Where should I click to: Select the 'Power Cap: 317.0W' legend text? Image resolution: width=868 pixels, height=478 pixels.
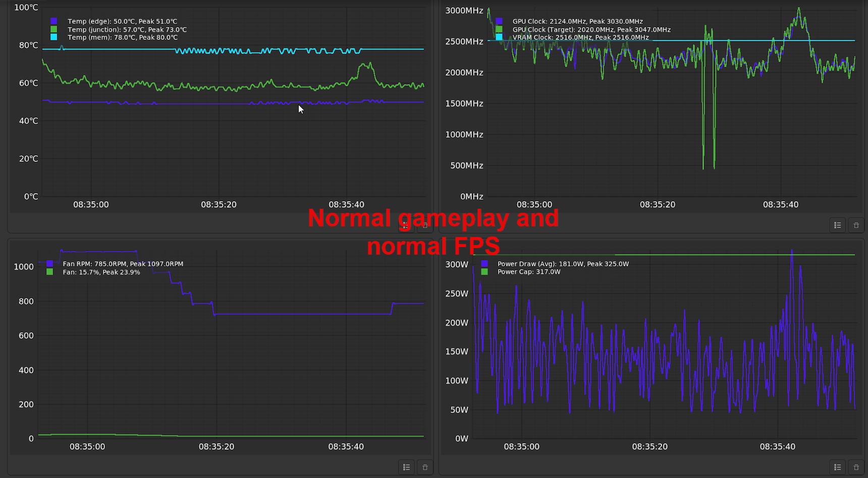coord(529,272)
